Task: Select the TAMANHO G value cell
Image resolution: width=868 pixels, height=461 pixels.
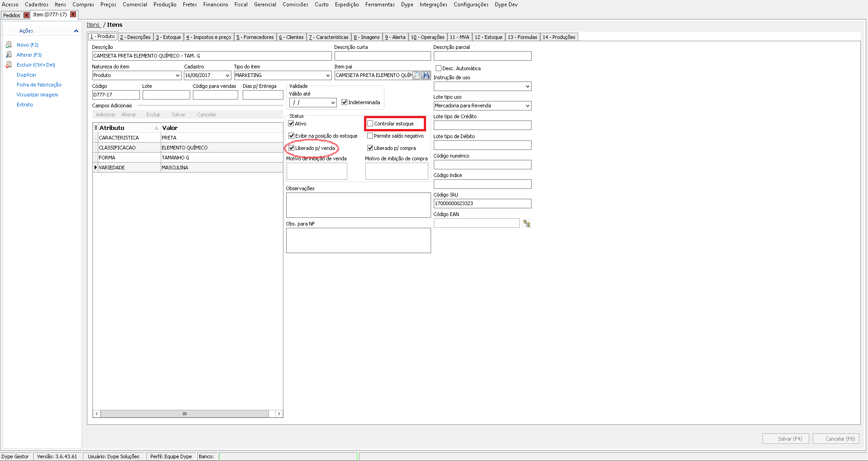Action: (x=222, y=158)
